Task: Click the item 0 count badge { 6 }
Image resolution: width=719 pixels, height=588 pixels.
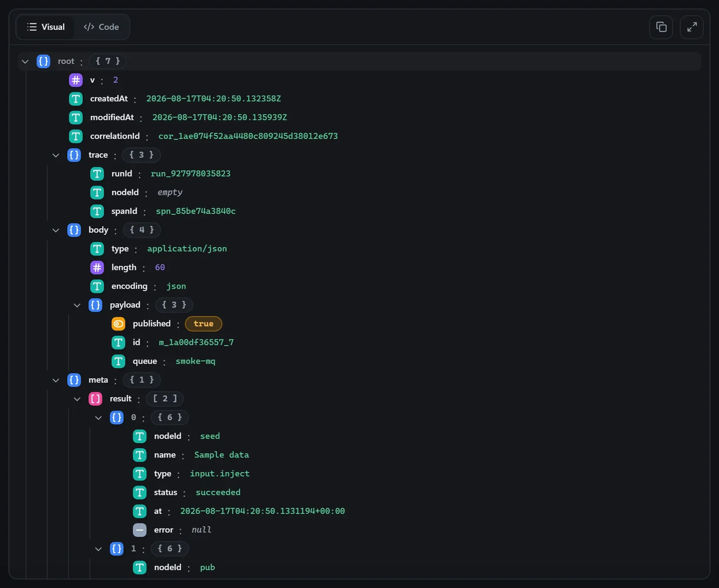Action: (170, 418)
